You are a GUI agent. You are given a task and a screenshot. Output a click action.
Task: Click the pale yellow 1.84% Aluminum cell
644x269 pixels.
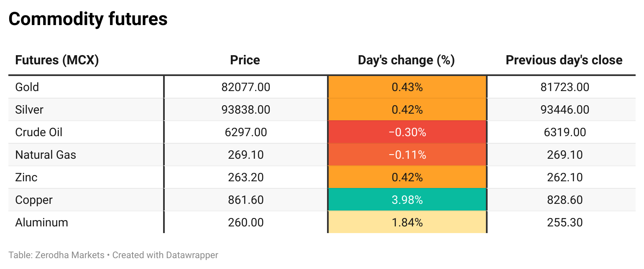[407, 222]
